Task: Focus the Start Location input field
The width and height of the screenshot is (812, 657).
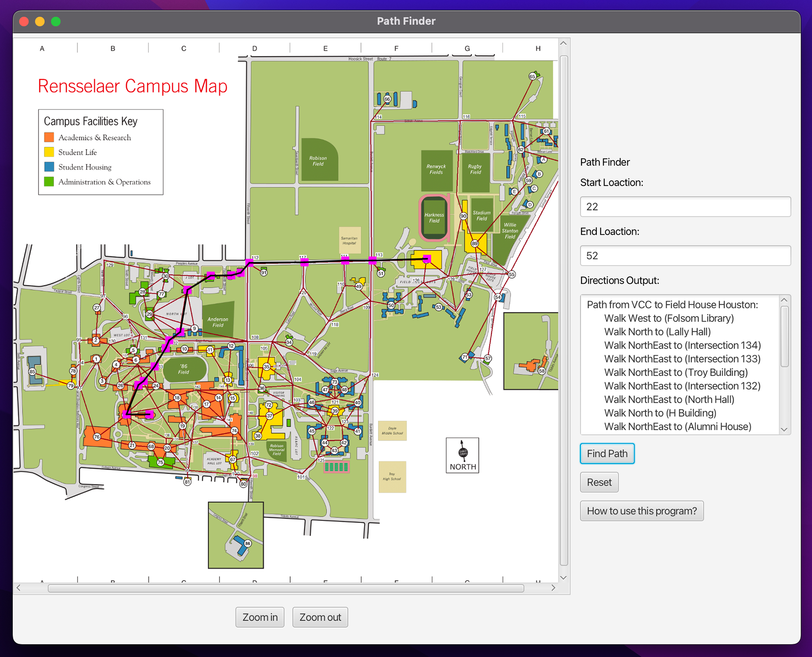Action: click(x=685, y=207)
